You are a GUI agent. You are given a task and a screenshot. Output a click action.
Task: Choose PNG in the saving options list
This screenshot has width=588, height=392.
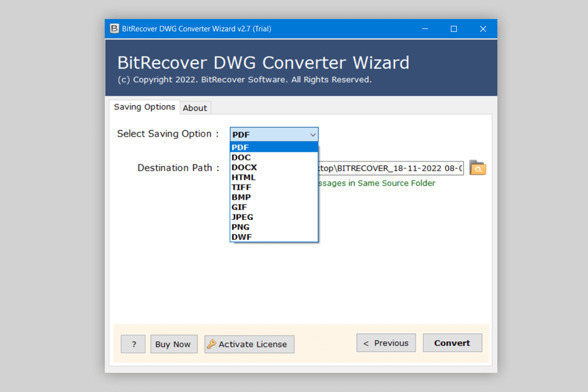point(274,227)
